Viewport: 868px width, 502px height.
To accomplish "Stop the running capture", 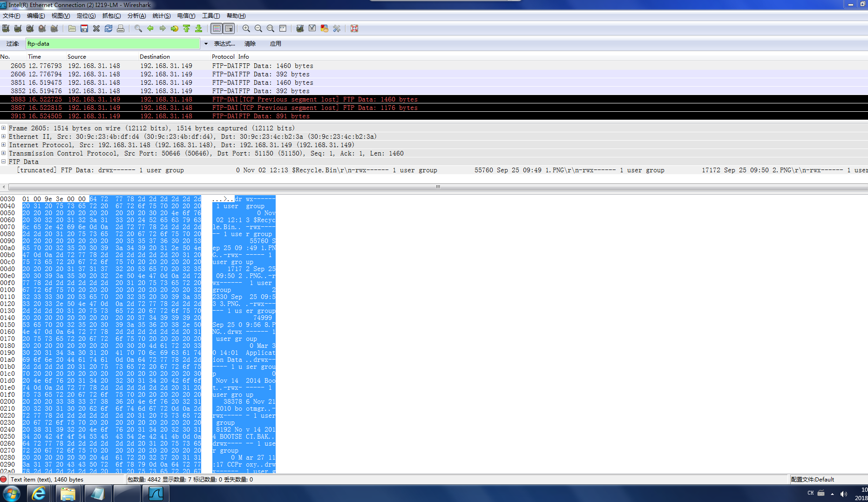I will tap(42, 28).
